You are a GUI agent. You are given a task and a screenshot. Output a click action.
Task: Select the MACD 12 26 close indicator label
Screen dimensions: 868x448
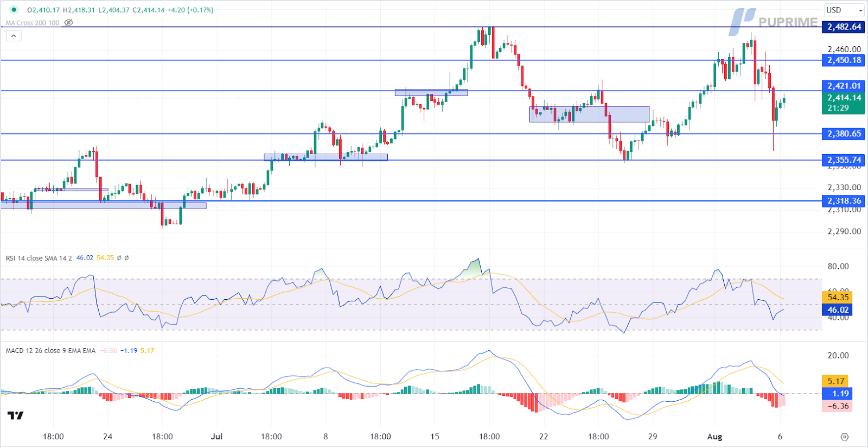coord(50,350)
